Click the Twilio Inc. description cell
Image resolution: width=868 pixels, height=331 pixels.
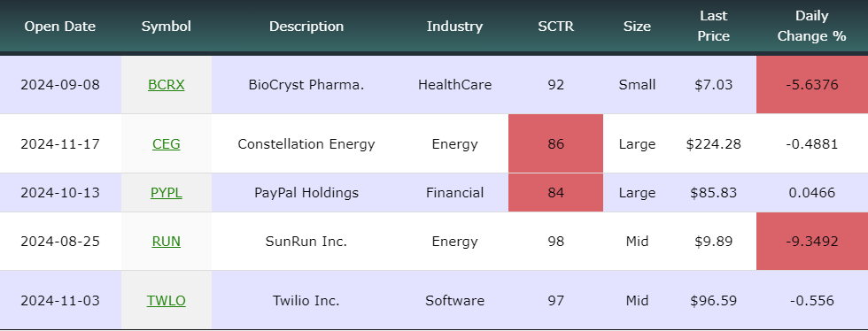[x=306, y=301]
